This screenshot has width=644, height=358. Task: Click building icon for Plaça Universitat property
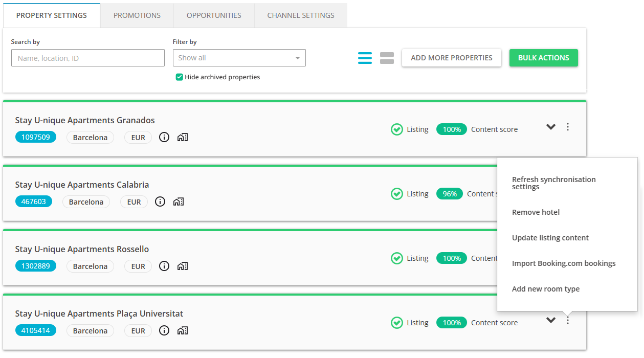tap(183, 331)
